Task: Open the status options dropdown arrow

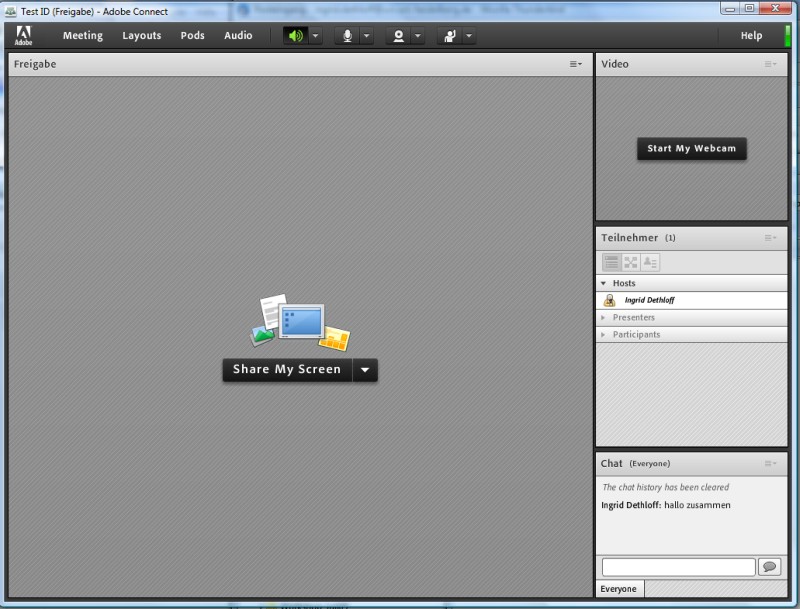Action: [x=469, y=36]
